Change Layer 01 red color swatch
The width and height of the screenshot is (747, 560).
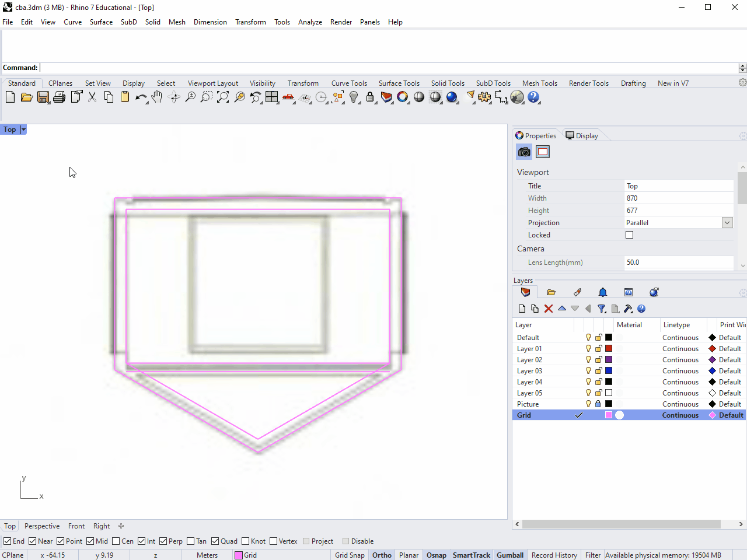(x=609, y=349)
